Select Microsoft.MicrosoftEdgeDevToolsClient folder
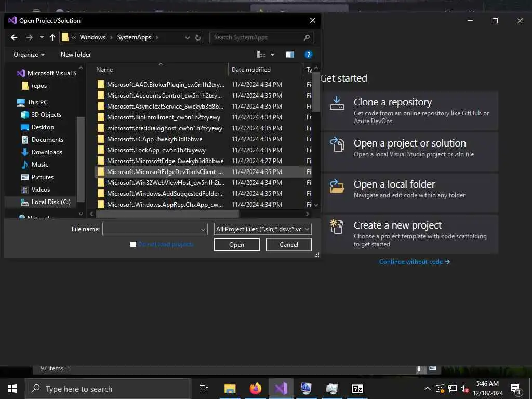The height and width of the screenshot is (399, 532). point(203,171)
